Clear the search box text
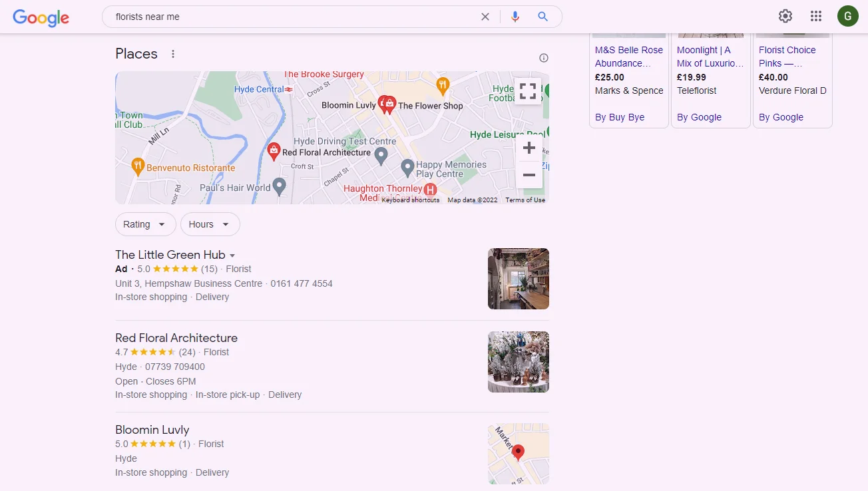 (x=485, y=17)
